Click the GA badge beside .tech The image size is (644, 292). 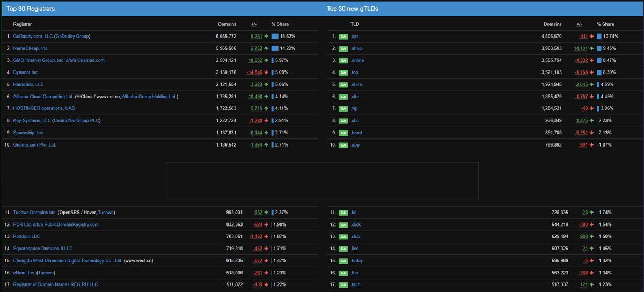(343, 284)
